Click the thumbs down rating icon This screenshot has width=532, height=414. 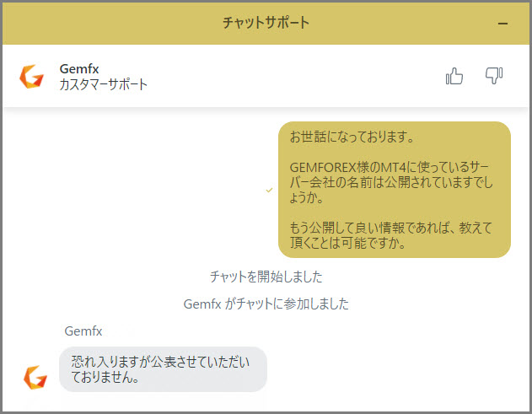494,76
